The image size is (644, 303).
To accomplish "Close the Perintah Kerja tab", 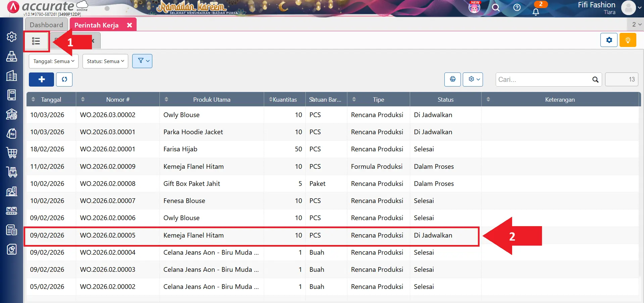I will (x=130, y=25).
